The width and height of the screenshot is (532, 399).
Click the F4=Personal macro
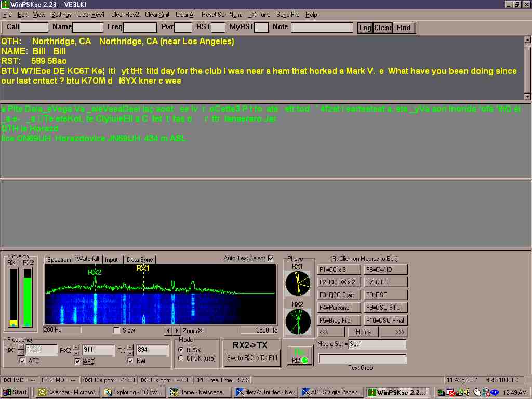tap(339, 308)
